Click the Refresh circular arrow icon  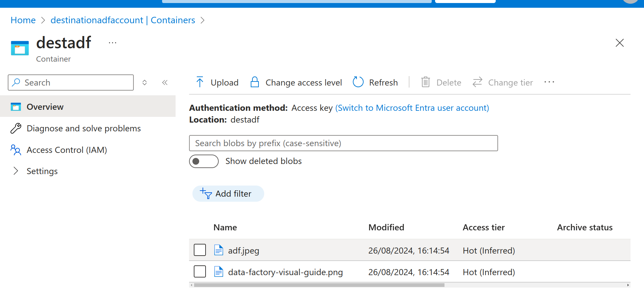[358, 82]
